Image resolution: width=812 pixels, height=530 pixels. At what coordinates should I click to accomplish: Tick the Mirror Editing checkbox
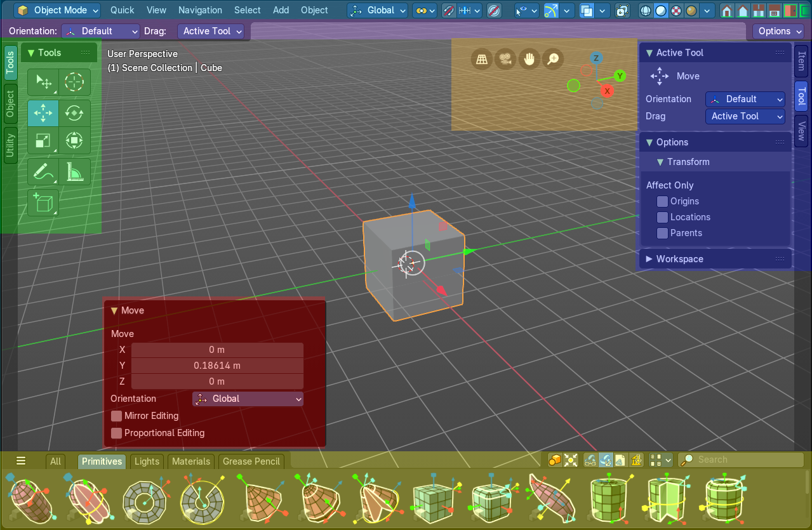coord(117,416)
